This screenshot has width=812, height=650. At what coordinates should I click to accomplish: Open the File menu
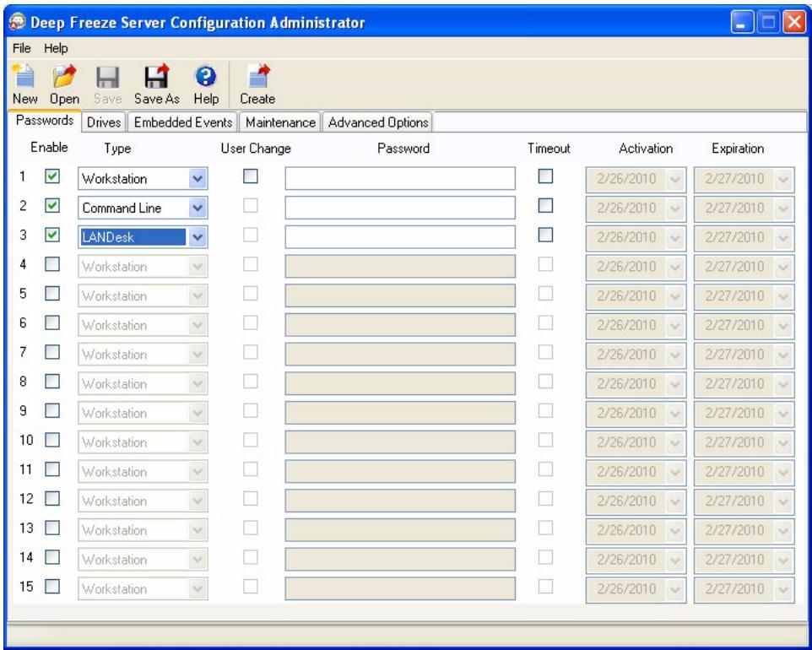pyautogui.click(x=21, y=48)
